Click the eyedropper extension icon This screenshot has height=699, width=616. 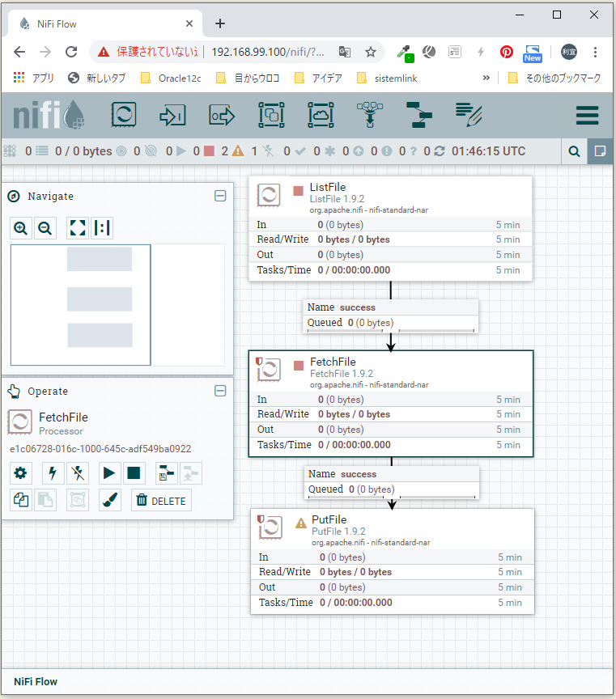point(405,53)
